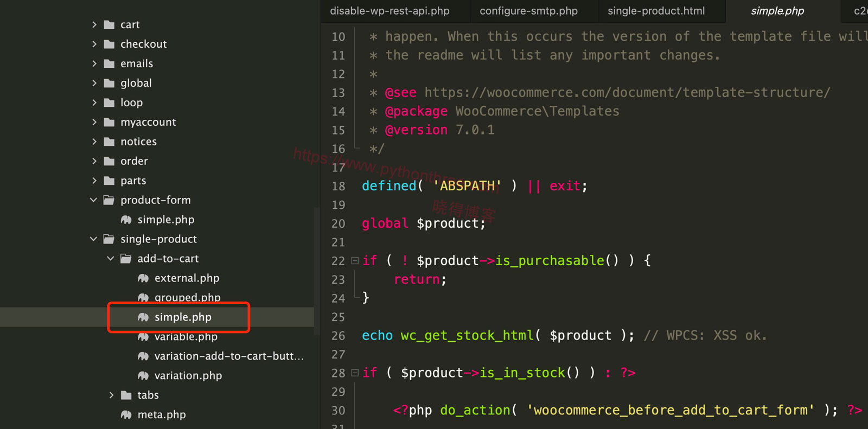
Task: Click PHP icon beside variable.php
Action: click(x=143, y=337)
